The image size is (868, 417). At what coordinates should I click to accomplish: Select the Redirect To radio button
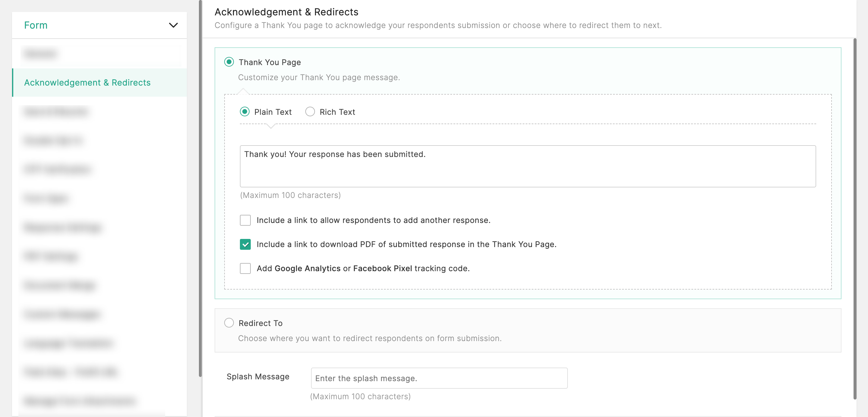tap(229, 323)
